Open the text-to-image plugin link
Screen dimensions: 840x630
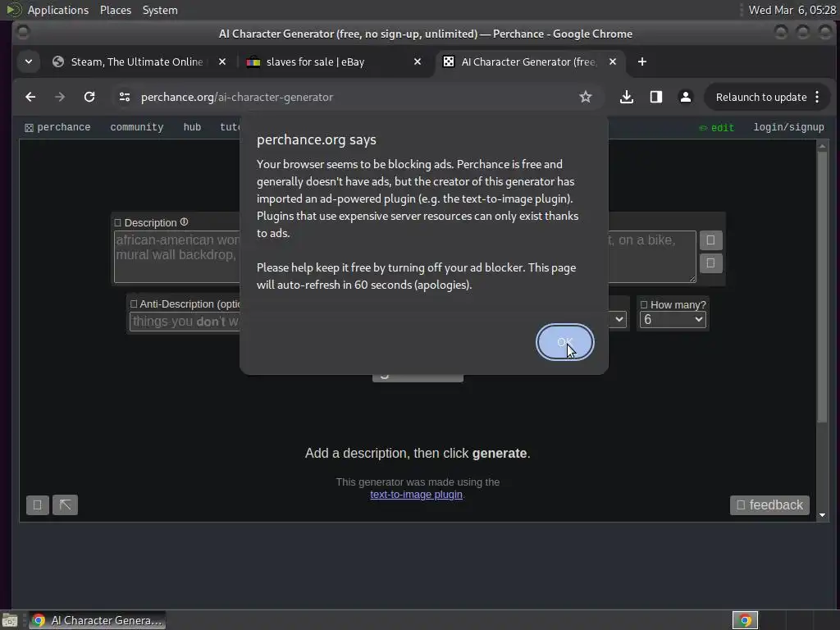point(416,495)
